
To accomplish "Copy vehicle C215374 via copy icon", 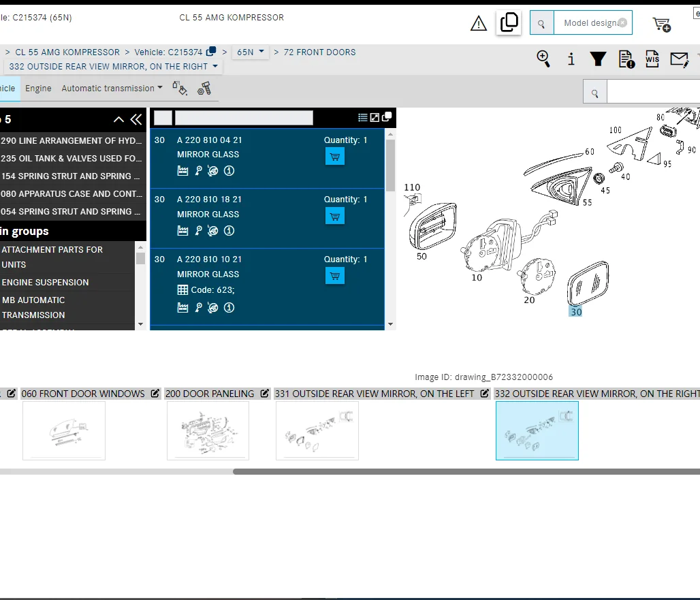I will point(211,51).
